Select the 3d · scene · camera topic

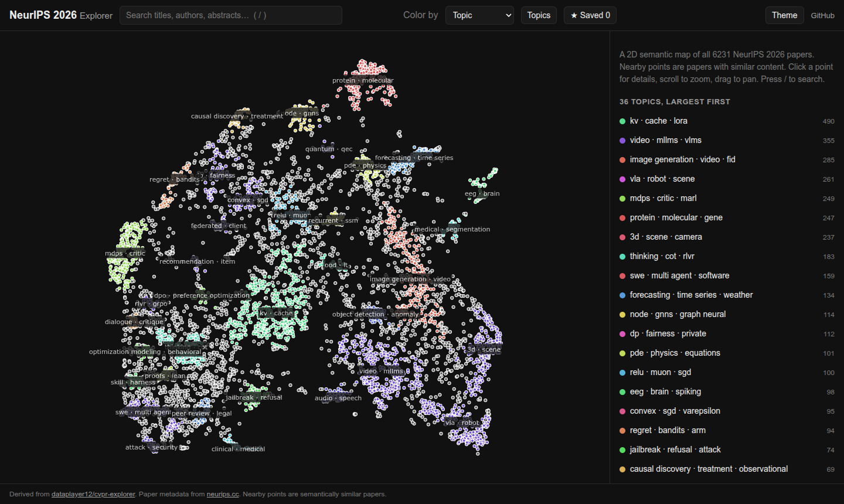[x=727, y=237]
